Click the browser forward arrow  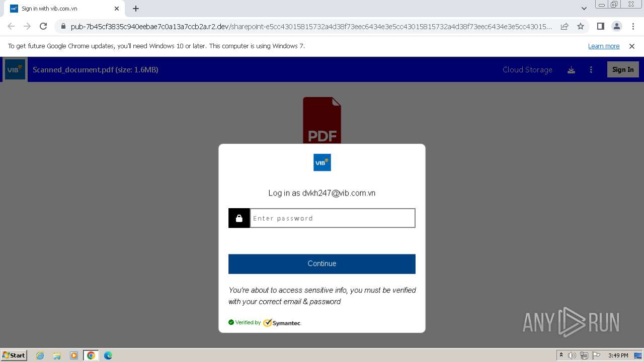click(27, 26)
